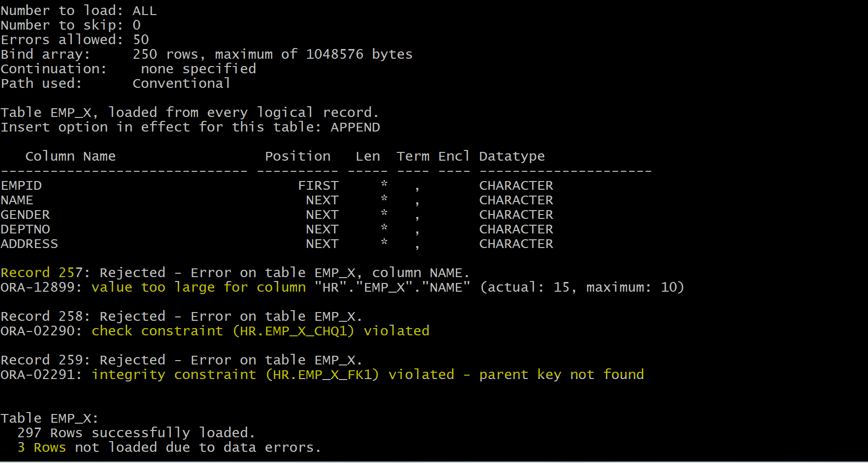Click the "Column Name" header
The image size is (868, 463).
70,156
